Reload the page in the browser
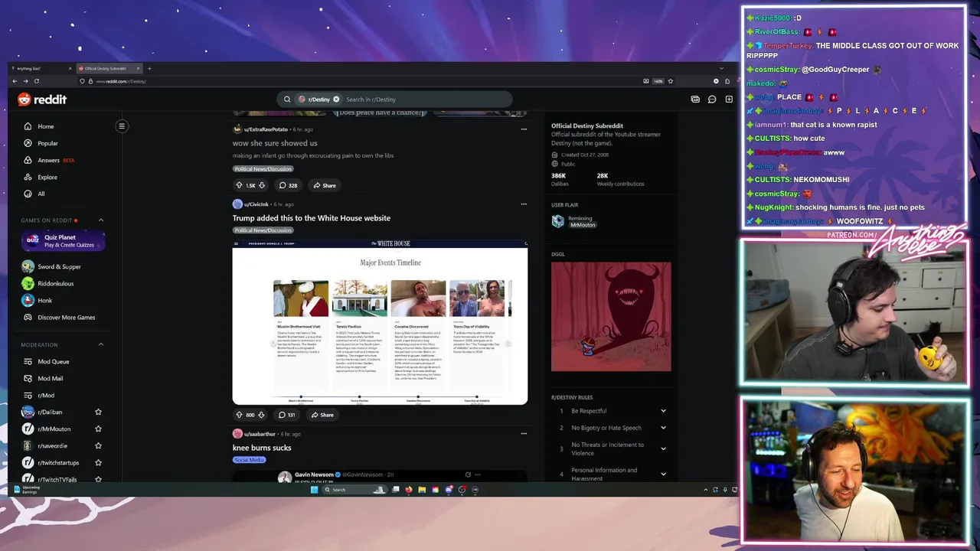Screen dimensions: 980x551 pyautogui.click(x=36, y=81)
